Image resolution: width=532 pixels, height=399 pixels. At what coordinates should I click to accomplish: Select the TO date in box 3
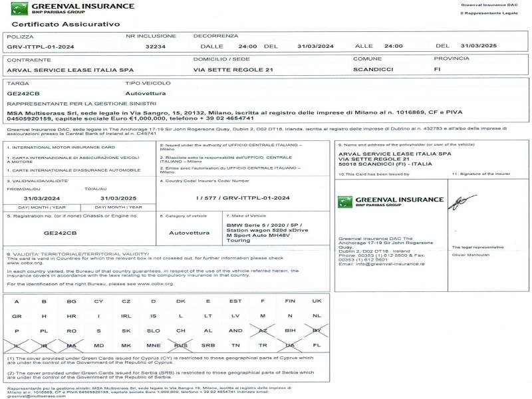point(118,198)
